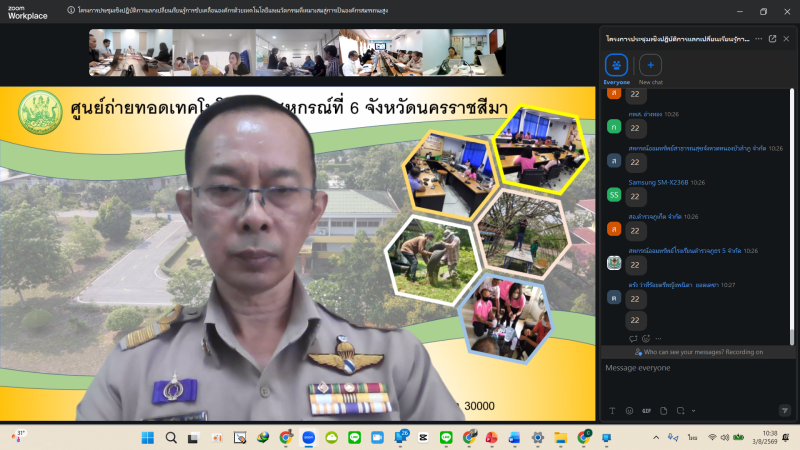Image resolution: width=800 pixels, height=450 pixels.
Task: Open the first LINE app in taskbar
Action: coord(354,438)
